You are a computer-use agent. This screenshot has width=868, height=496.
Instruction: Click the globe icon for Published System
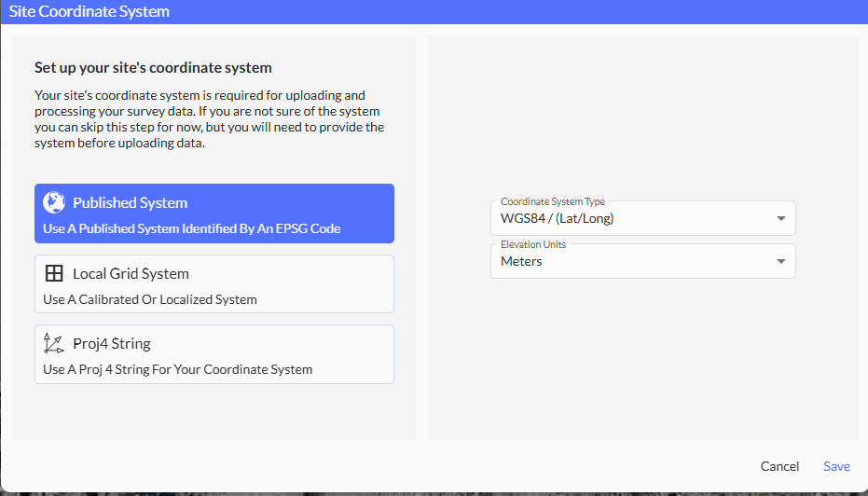(54, 202)
